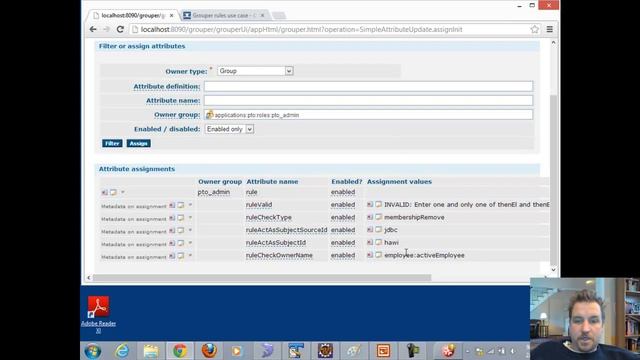Edit the ruleValid metadata assignment icon
The image size is (640, 360).
pos(180,205)
